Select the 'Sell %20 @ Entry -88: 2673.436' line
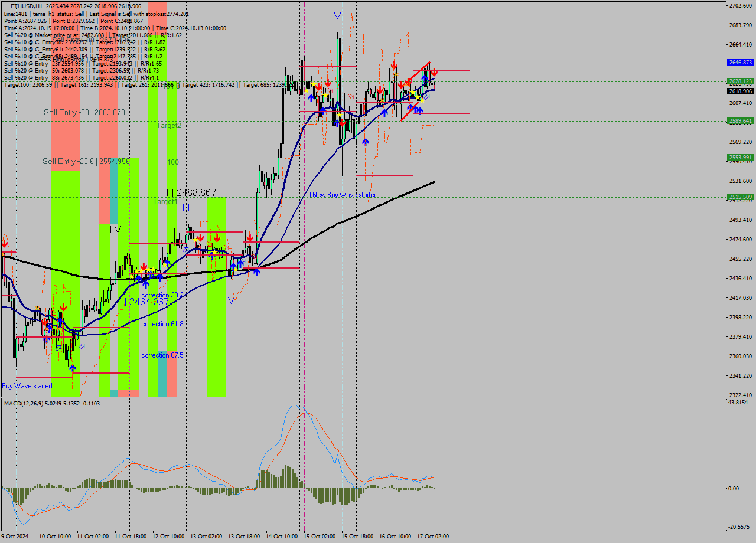This screenshot has width=756, height=543. (82, 77)
